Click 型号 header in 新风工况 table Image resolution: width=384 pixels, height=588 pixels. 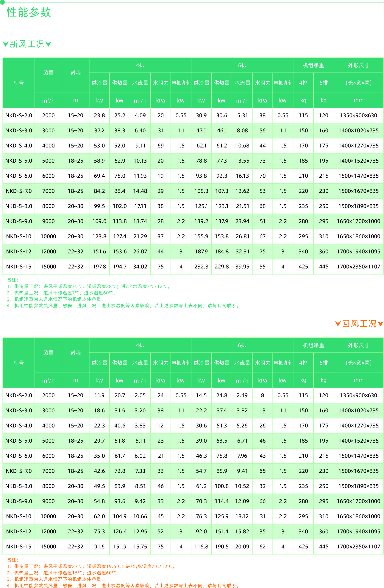click(x=19, y=83)
